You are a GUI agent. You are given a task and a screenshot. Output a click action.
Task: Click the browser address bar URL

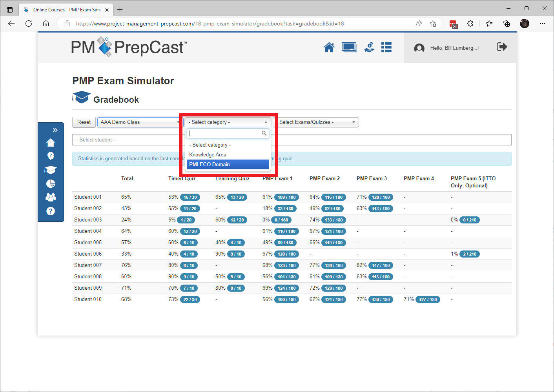210,24
